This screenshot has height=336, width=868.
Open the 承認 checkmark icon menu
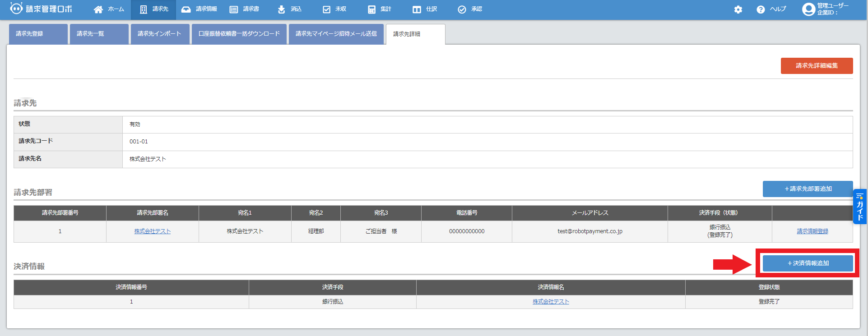(x=470, y=9)
